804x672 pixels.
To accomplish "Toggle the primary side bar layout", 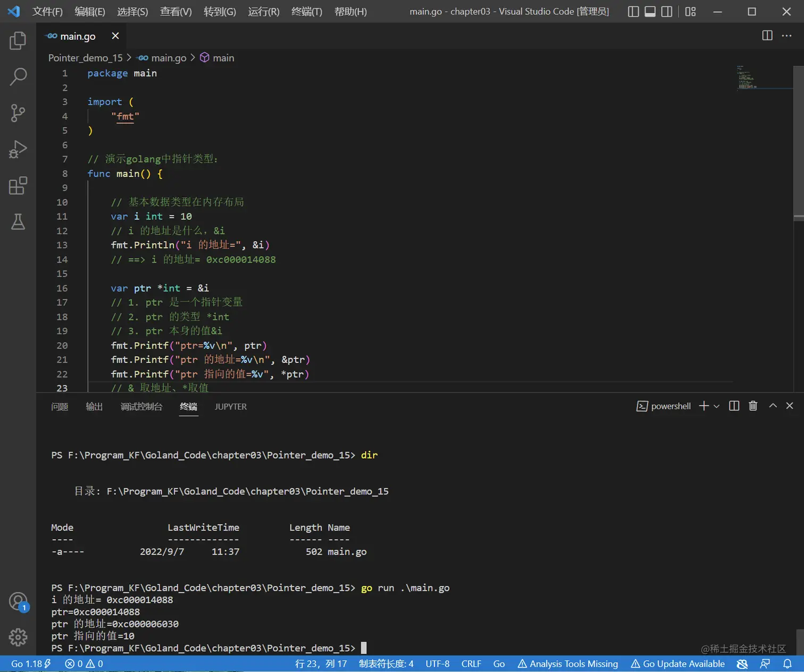I will coord(633,12).
